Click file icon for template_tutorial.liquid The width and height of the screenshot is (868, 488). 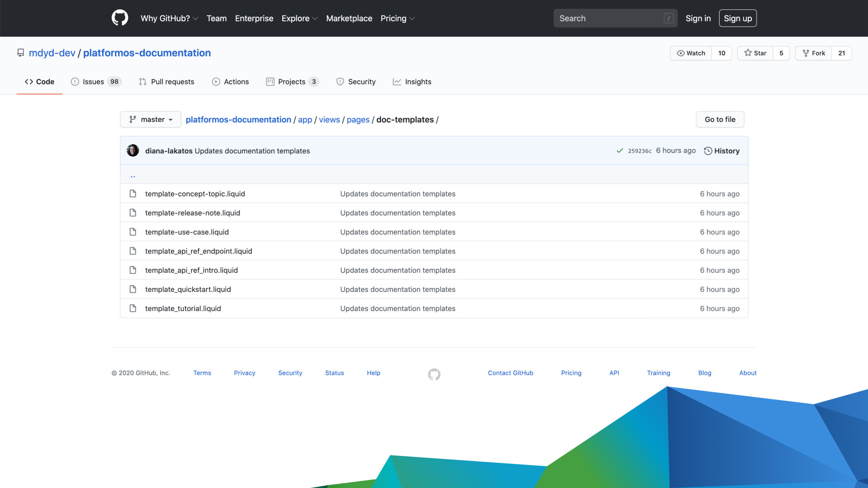[x=133, y=308]
